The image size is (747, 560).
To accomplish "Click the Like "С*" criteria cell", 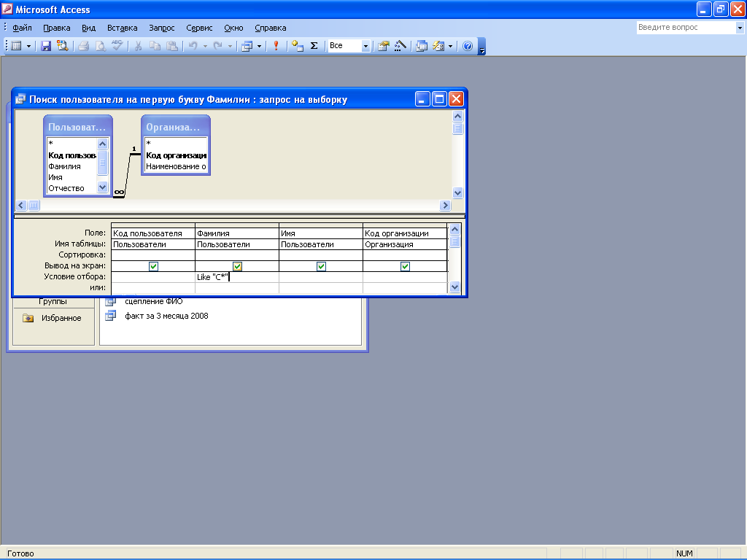I will pos(237,276).
